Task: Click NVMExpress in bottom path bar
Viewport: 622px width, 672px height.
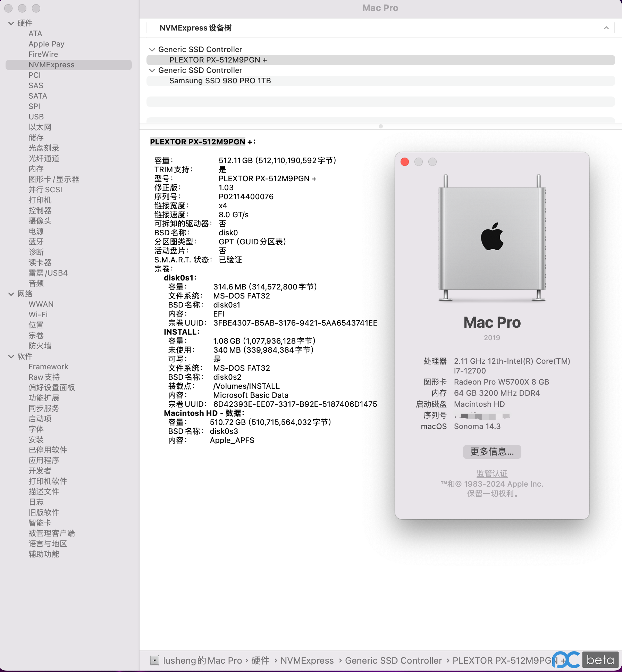Action: pyautogui.click(x=307, y=661)
